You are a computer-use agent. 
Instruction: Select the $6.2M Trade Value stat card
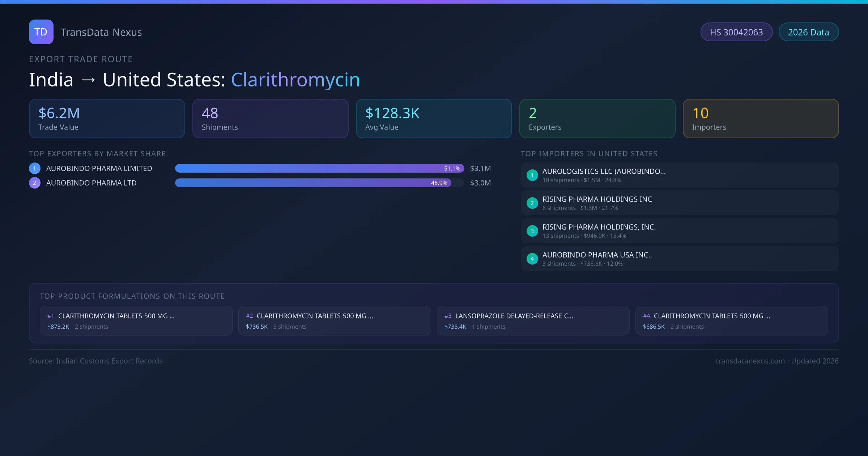[107, 118]
